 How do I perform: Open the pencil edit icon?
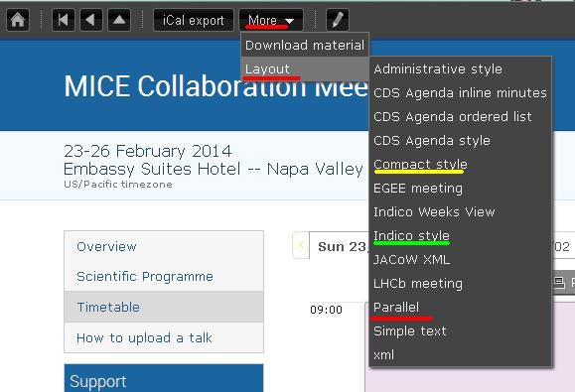[x=338, y=20]
